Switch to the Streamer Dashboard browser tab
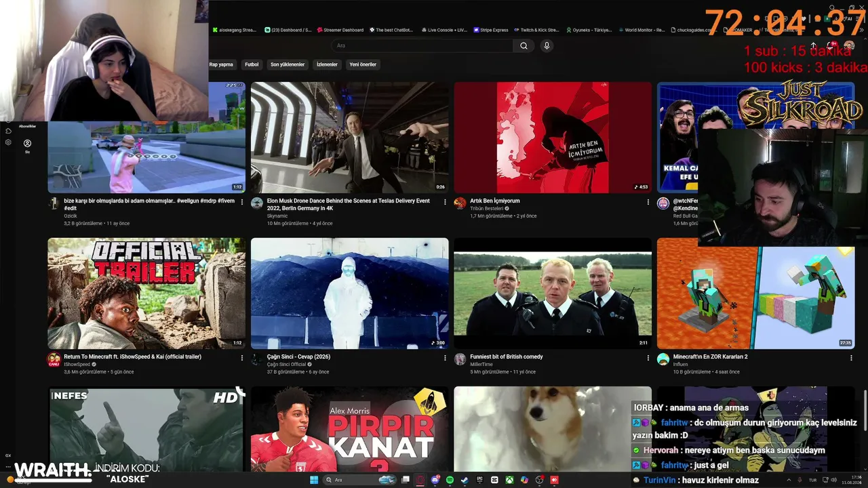868x488 pixels. pyautogui.click(x=340, y=30)
